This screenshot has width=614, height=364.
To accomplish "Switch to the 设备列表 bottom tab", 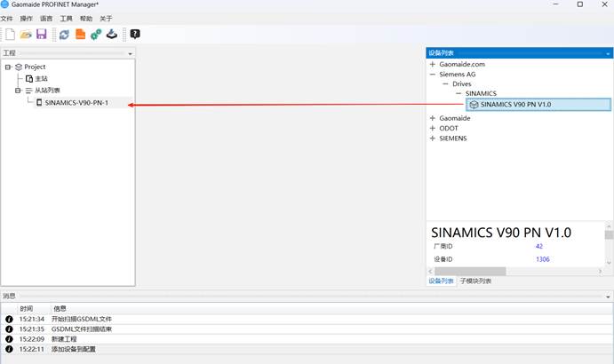I will (x=441, y=281).
